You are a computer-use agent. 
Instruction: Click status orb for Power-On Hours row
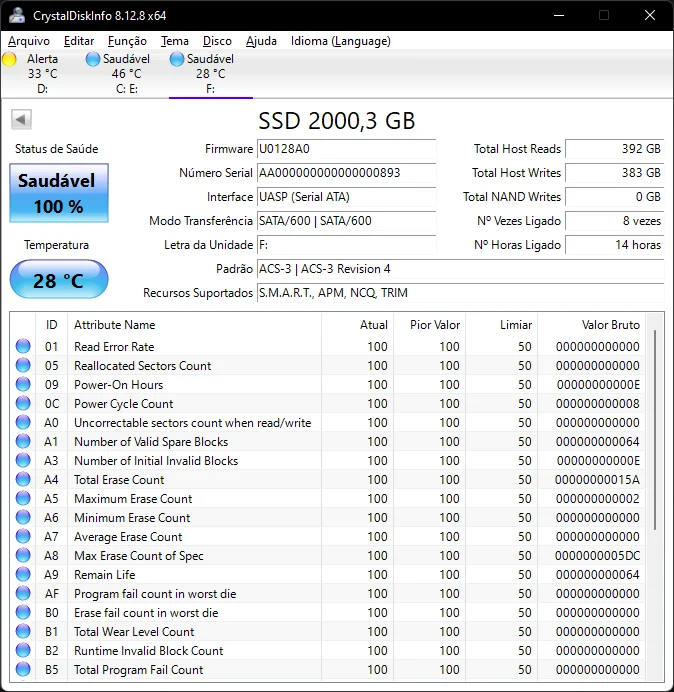pos(23,384)
